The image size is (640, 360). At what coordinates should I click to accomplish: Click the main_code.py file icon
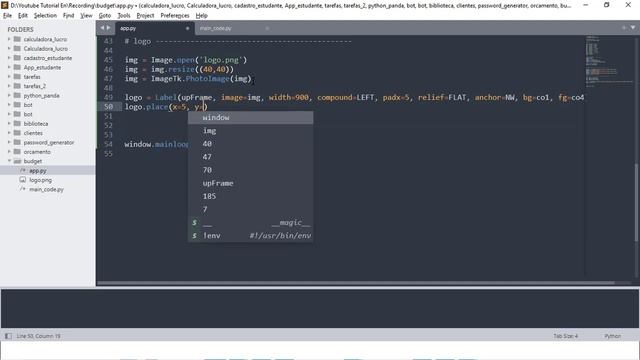[x=23, y=189]
